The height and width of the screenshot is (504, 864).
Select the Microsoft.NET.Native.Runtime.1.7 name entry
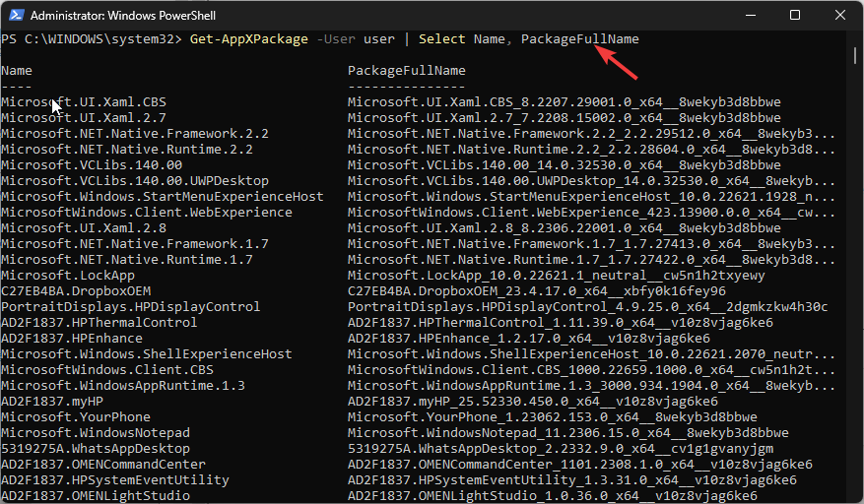coord(127,260)
